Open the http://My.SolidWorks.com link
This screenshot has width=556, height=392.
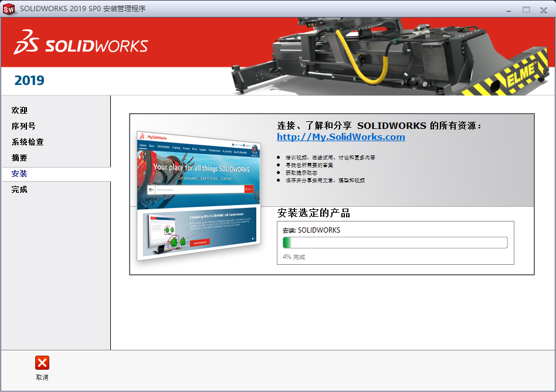coord(340,137)
